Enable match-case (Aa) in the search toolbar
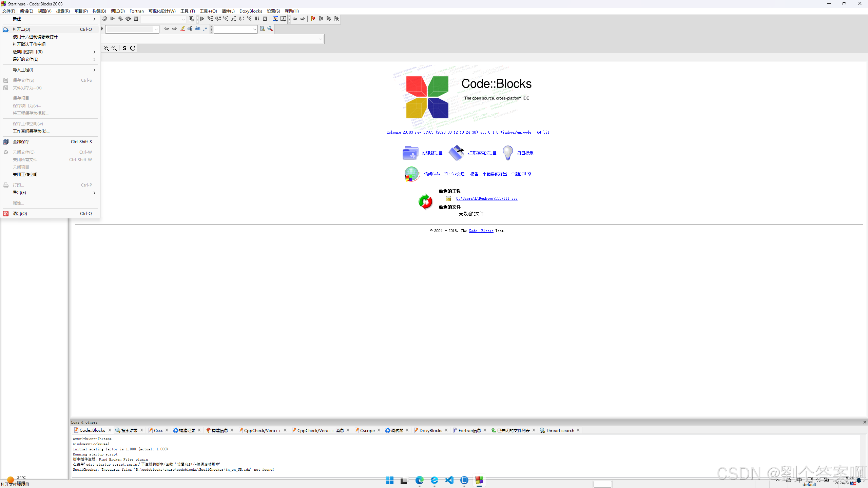 pos(197,29)
